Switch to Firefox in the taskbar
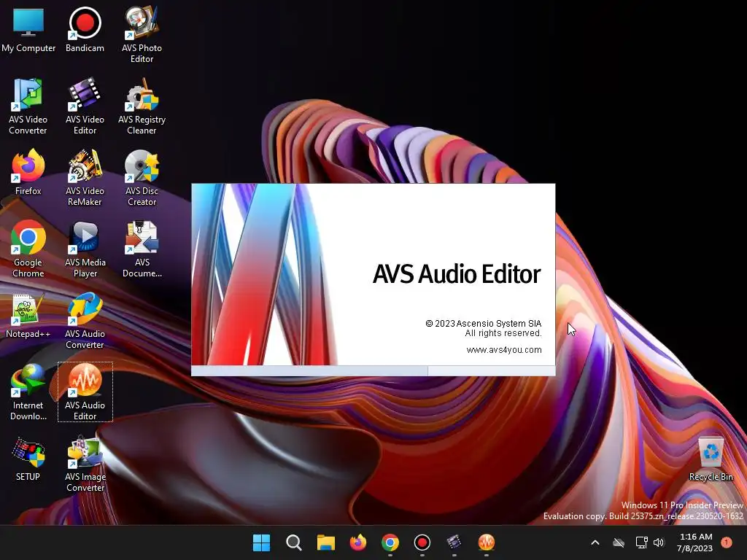 pos(357,542)
